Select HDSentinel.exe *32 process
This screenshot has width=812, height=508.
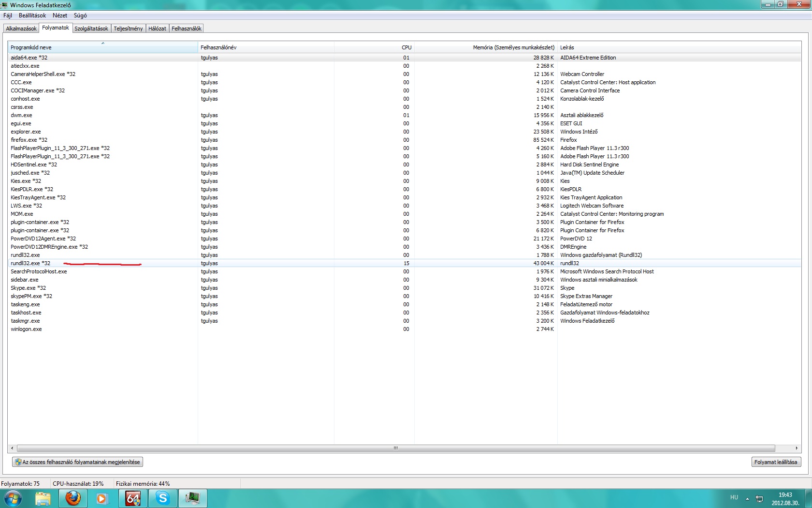click(x=404, y=164)
